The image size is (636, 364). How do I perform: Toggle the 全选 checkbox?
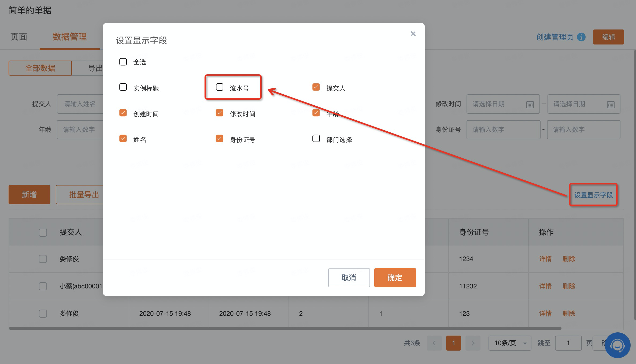[123, 62]
